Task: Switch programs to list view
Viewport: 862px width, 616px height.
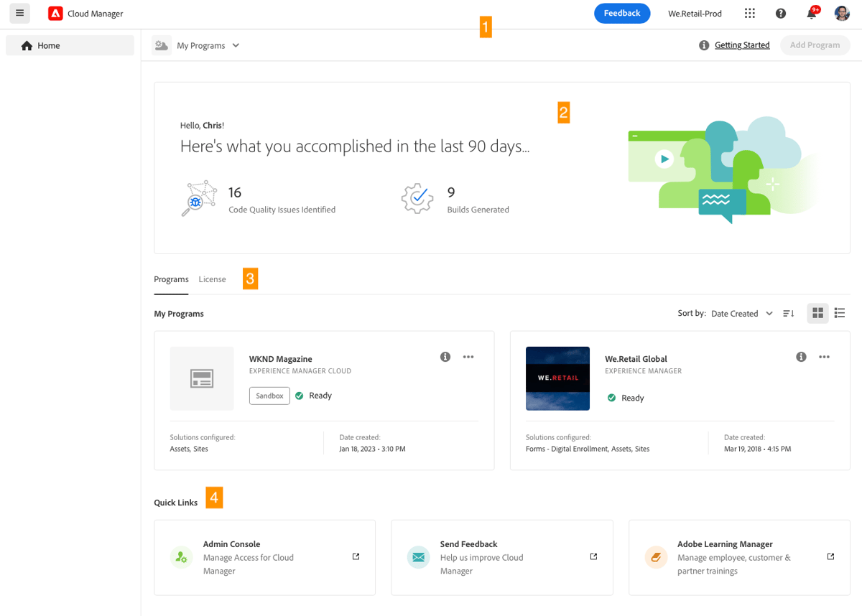Action: (x=840, y=313)
